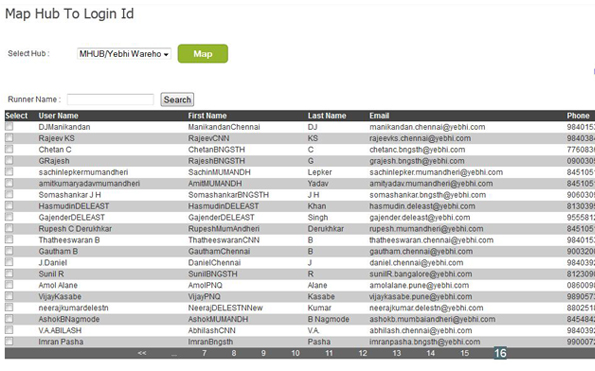Click the green Map button
The width and height of the screenshot is (595, 371).
click(203, 53)
